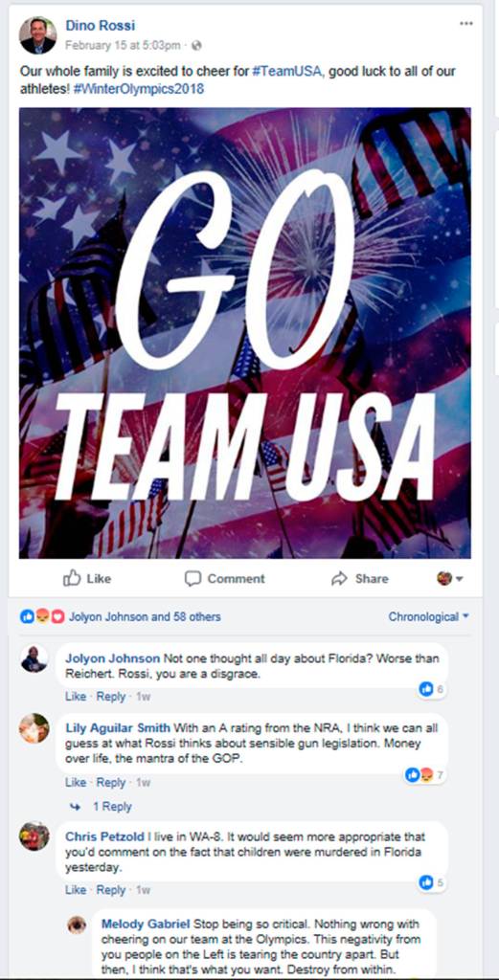Image resolution: width=499 pixels, height=980 pixels.
Task: Open the February 15 post timestamp
Action: tap(124, 45)
